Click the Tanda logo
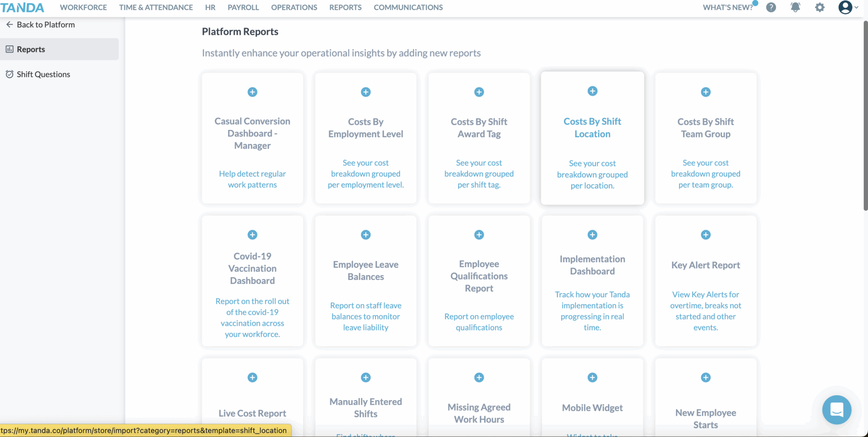Screen dimensions: 868x437 click(x=22, y=7)
